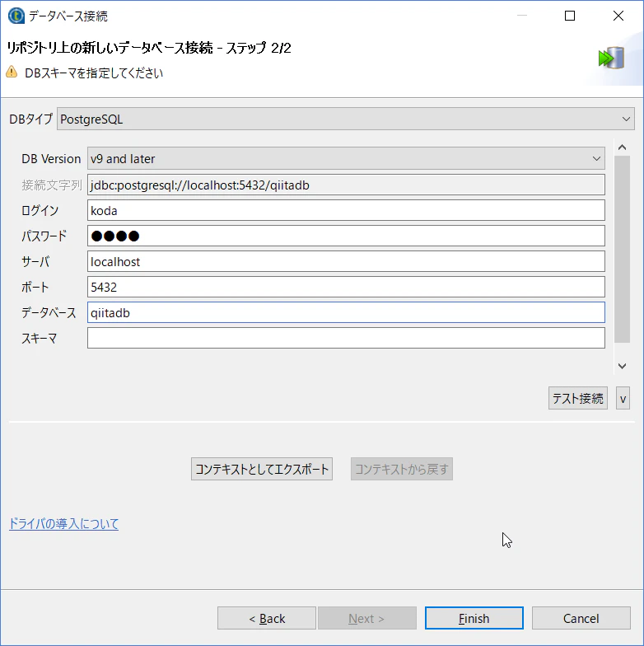This screenshot has height=646, width=644.
Task: Click the Talend icon in title bar
Action: coord(16,16)
